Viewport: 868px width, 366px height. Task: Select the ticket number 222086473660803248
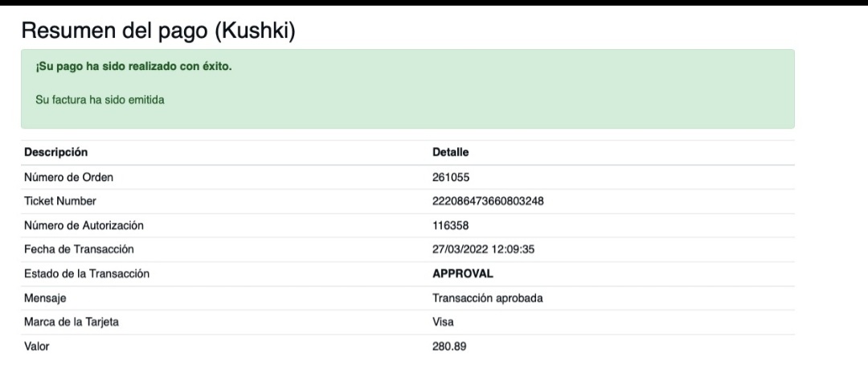pyautogui.click(x=488, y=201)
